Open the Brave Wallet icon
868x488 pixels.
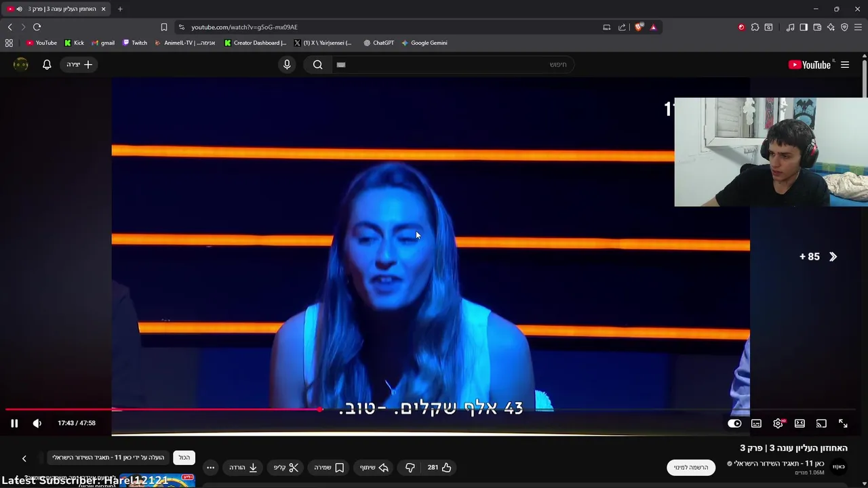(817, 27)
